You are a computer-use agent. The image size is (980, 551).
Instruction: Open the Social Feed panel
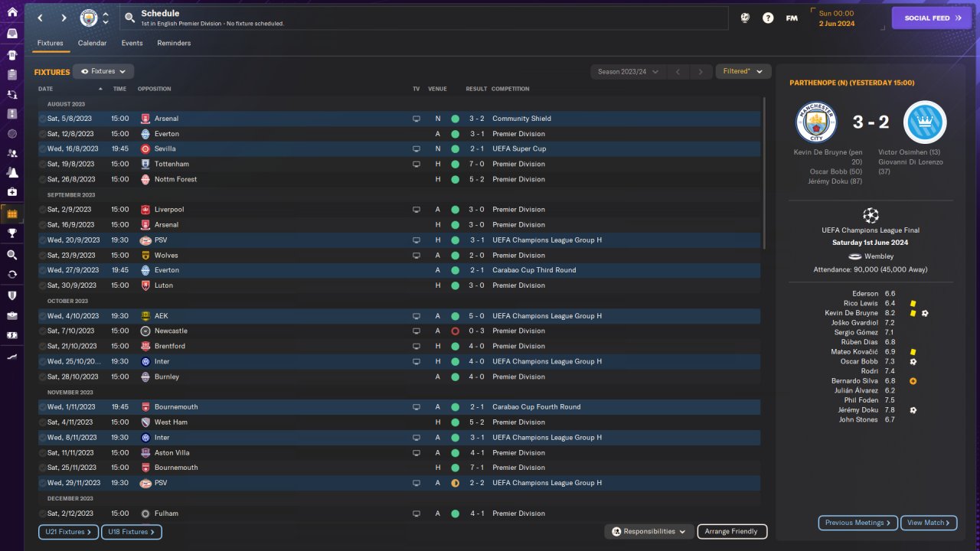(x=932, y=18)
